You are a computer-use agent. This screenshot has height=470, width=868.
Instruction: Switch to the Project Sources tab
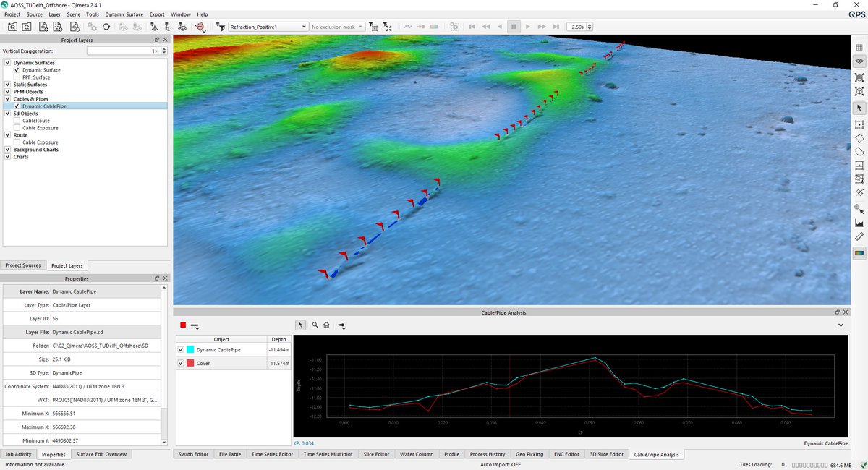click(x=23, y=265)
